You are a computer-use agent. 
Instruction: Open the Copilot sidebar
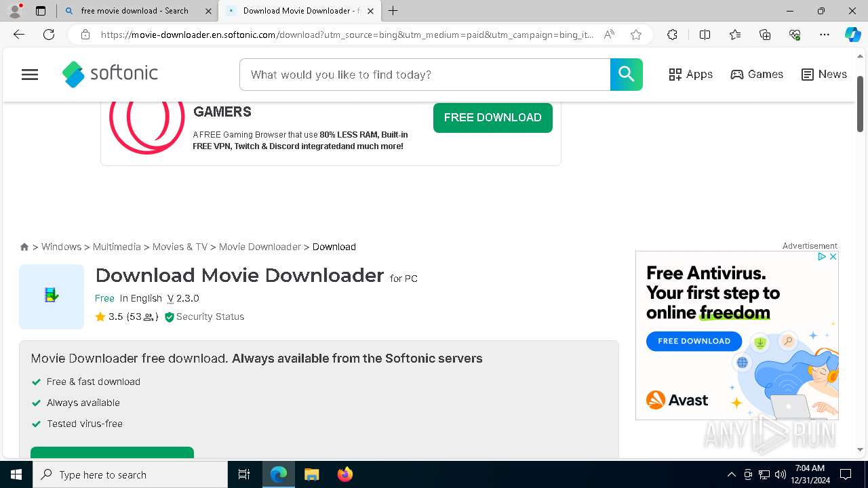pyautogui.click(x=852, y=35)
